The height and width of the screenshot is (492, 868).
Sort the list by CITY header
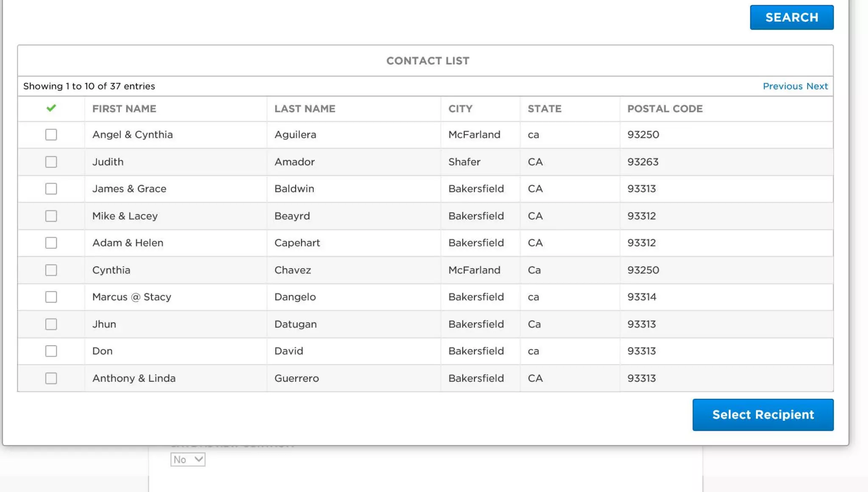(x=460, y=109)
